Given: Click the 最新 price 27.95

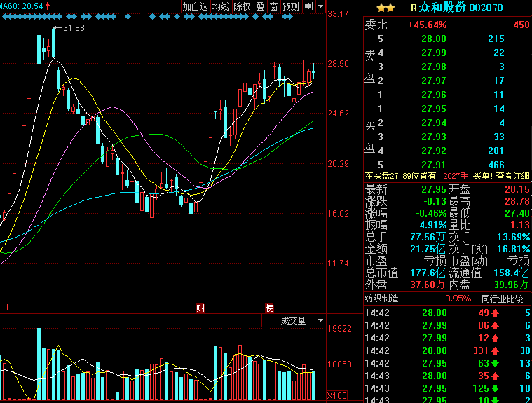Looking at the screenshot, I should [434, 189].
